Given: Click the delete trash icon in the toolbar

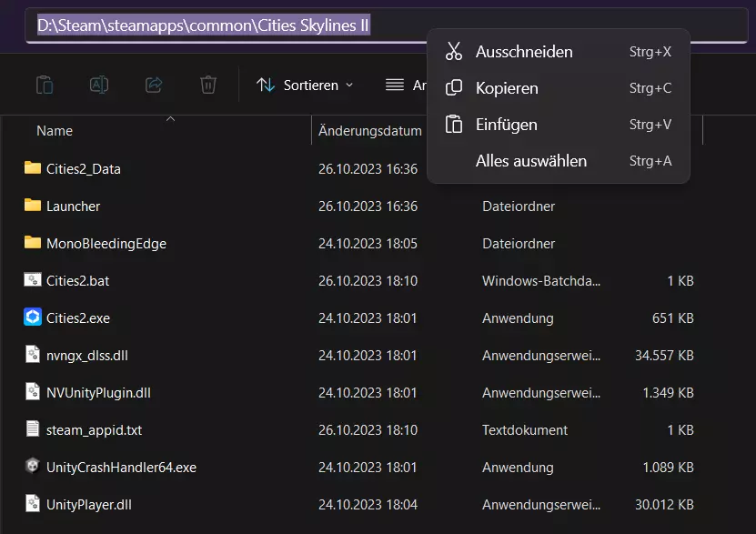Looking at the screenshot, I should tap(208, 85).
